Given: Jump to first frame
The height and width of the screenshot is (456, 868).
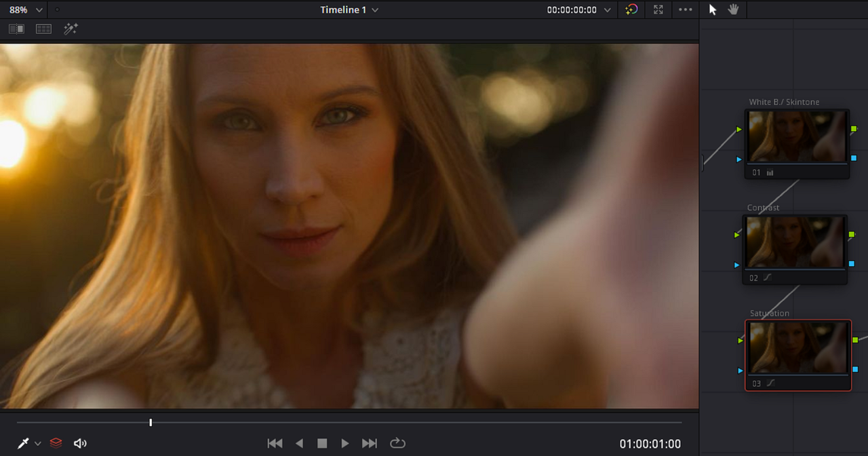Looking at the screenshot, I should 275,443.
